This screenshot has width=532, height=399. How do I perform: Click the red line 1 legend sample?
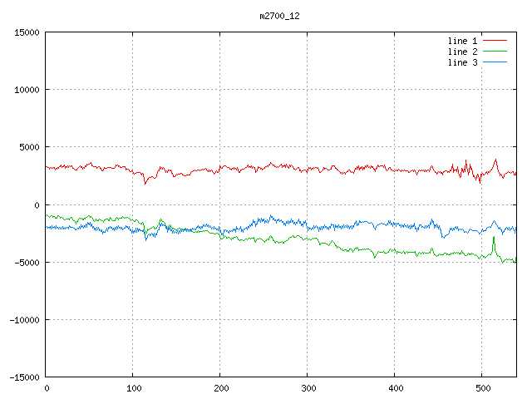coord(495,41)
